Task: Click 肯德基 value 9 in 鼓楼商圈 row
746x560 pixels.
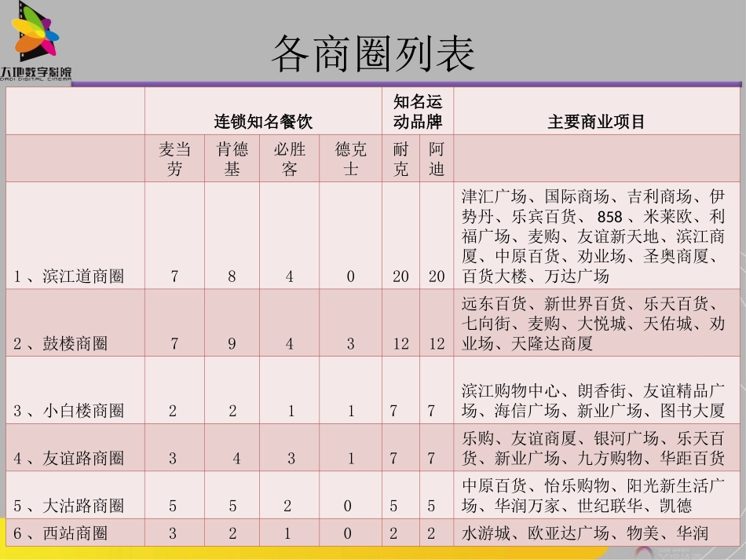Action: 232,343
